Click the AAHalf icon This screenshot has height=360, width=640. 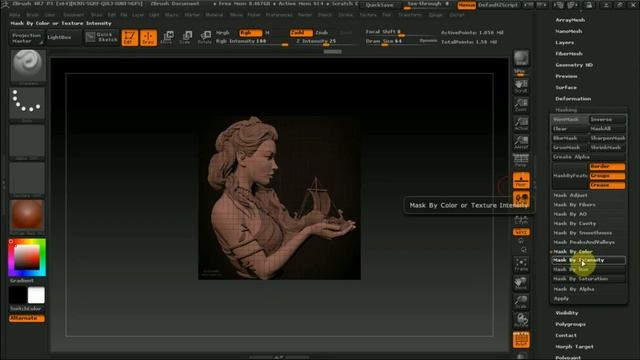click(x=521, y=142)
